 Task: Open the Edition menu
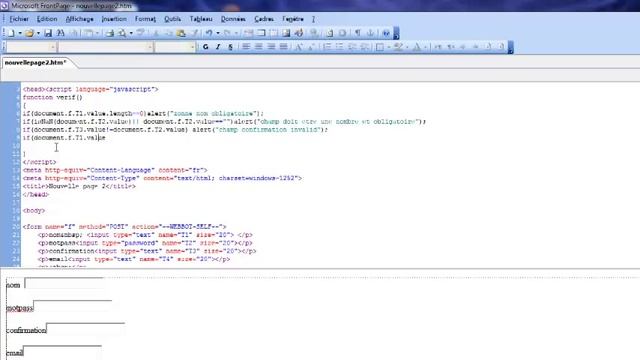pyautogui.click(x=47, y=19)
